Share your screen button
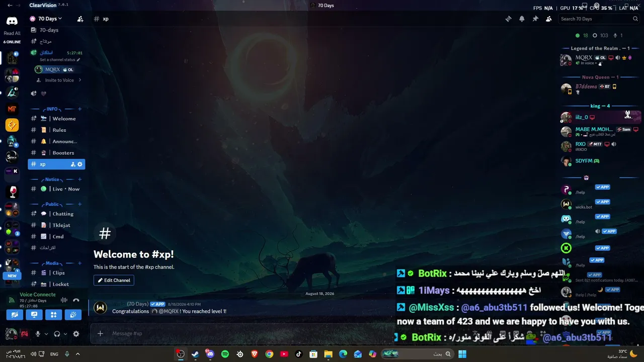Image resolution: width=644 pixels, height=362 pixels. coord(34,315)
